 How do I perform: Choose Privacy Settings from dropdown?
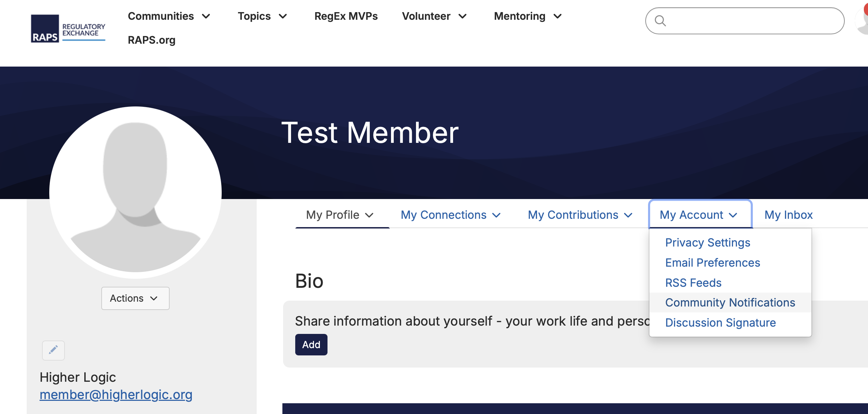pyautogui.click(x=707, y=243)
